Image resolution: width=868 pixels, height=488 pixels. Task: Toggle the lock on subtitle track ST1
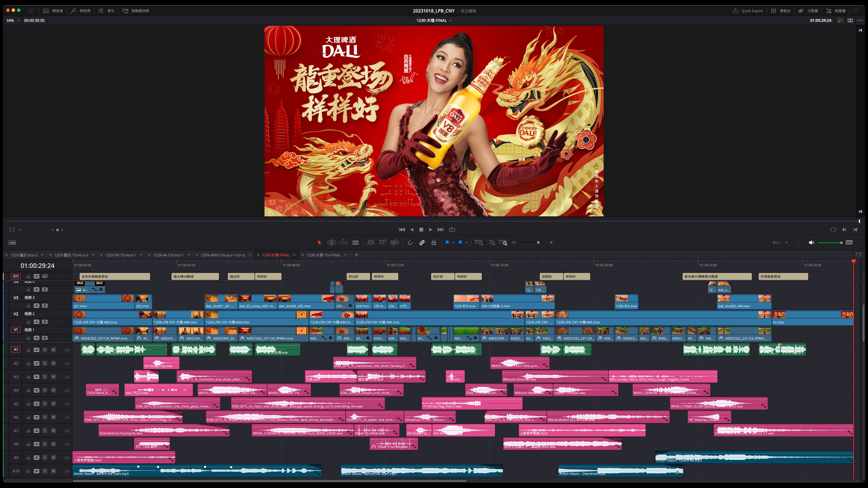28,277
